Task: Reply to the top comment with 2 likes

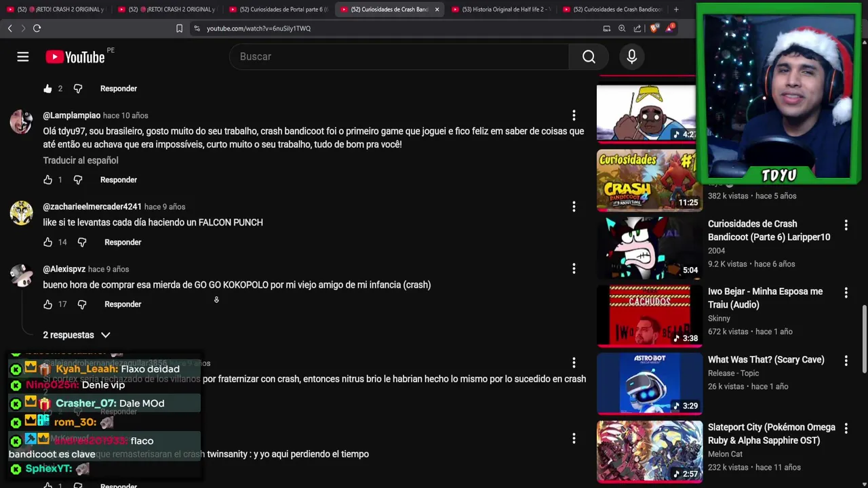Action: 119,89
